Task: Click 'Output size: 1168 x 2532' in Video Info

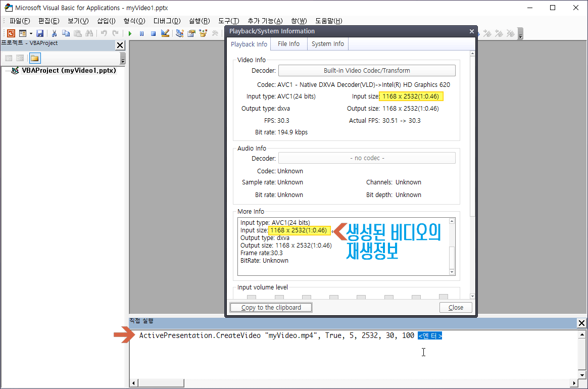Action: pos(393,109)
